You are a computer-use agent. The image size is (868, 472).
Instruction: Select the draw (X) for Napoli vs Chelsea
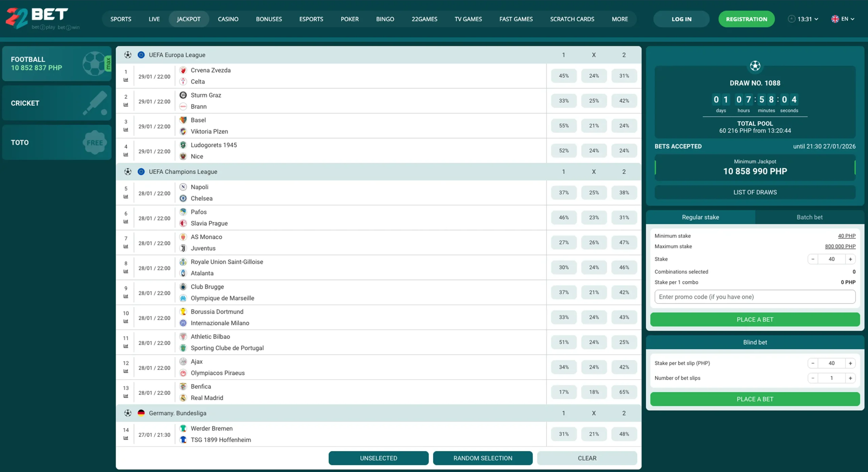(594, 192)
